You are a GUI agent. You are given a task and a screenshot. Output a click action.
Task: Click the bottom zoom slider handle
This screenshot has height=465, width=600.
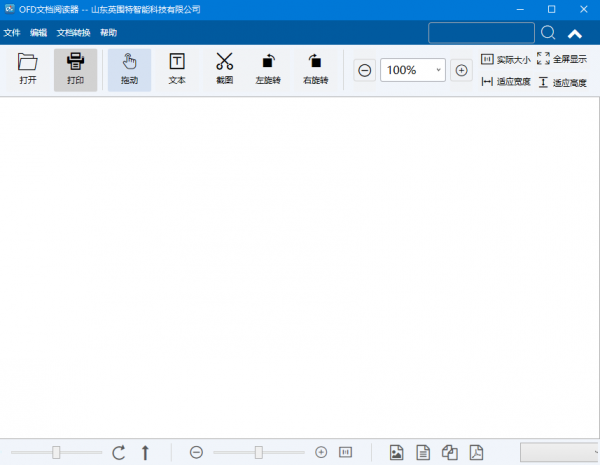click(x=258, y=453)
